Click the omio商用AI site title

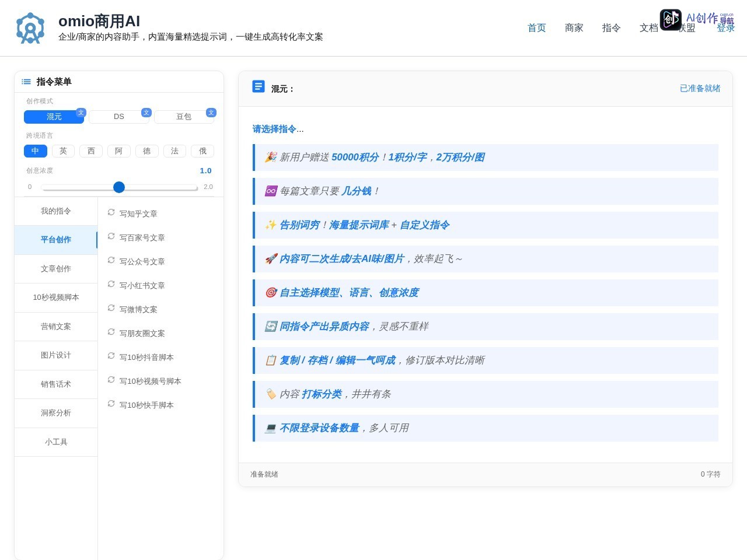pyautogui.click(x=99, y=21)
